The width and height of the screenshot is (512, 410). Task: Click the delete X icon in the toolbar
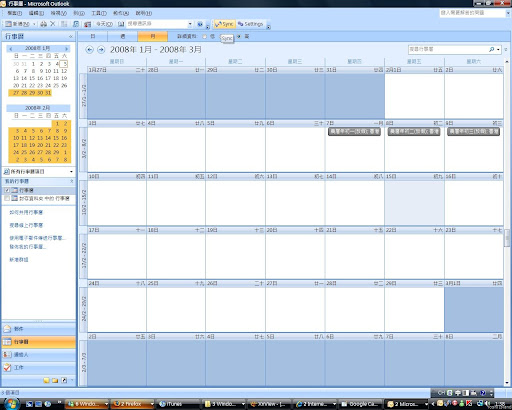coord(53,24)
